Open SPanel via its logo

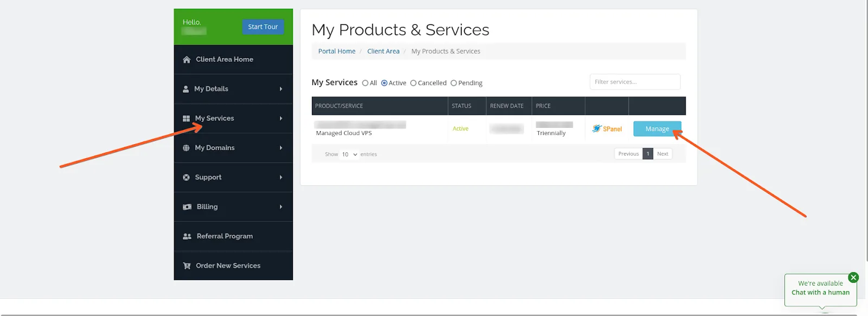pyautogui.click(x=607, y=129)
